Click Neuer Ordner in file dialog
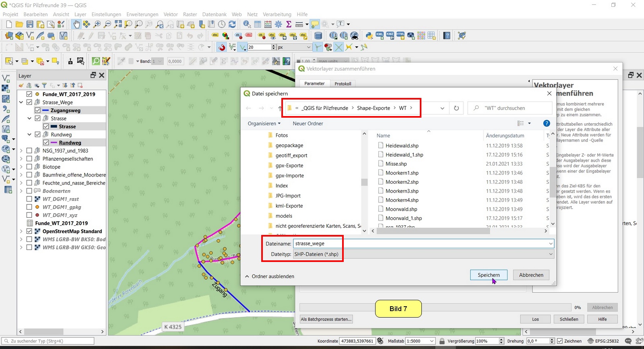 coord(308,124)
